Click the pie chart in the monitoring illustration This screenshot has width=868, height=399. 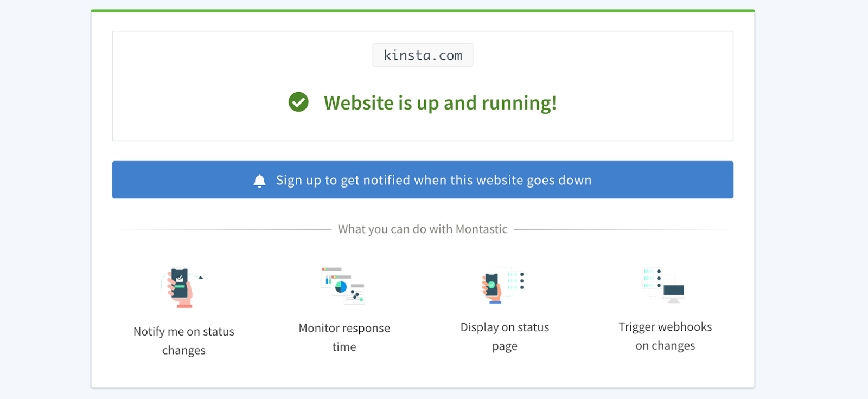(341, 286)
